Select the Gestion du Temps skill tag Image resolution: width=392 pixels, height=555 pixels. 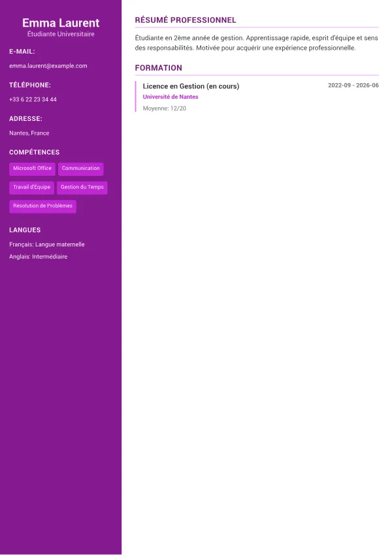[82, 187]
